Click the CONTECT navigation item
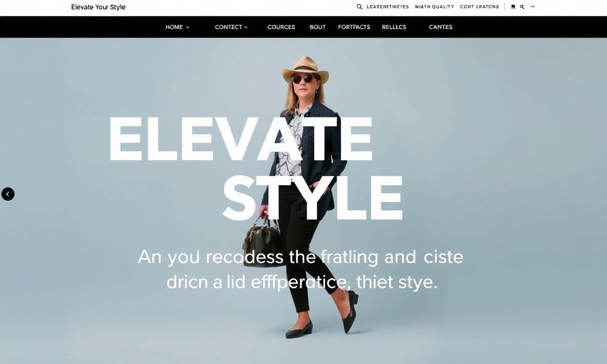Screen dimensions: 607x364 (x=229, y=27)
